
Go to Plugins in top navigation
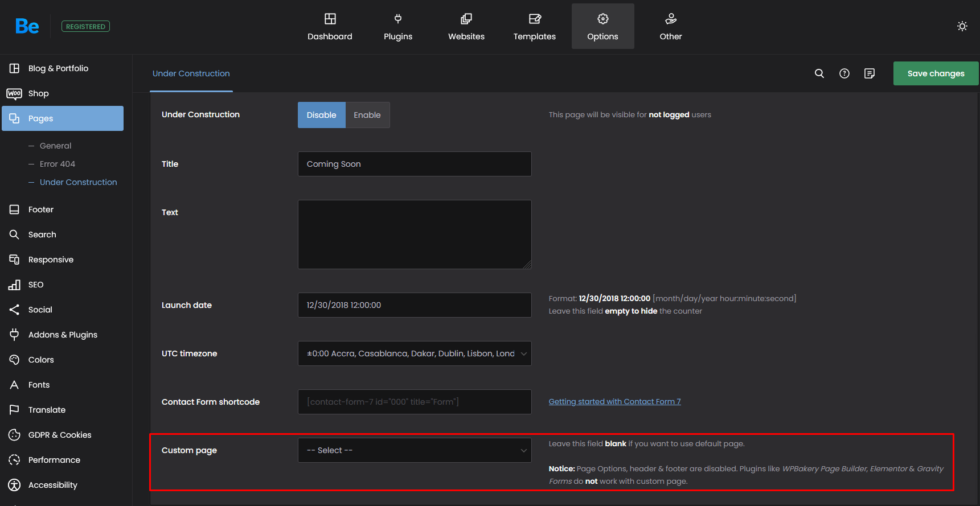[x=398, y=26]
